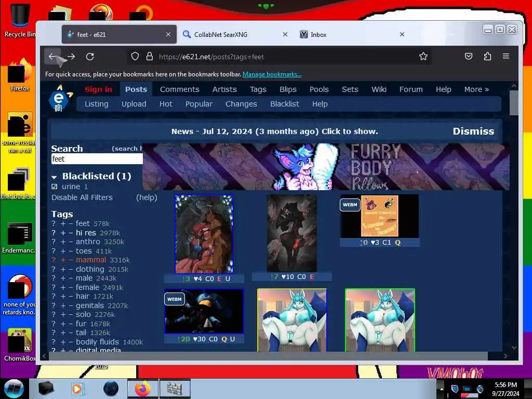Viewport: 532px width, 399px height.
Task: Click the padlock site info icon
Action: tap(149, 56)
